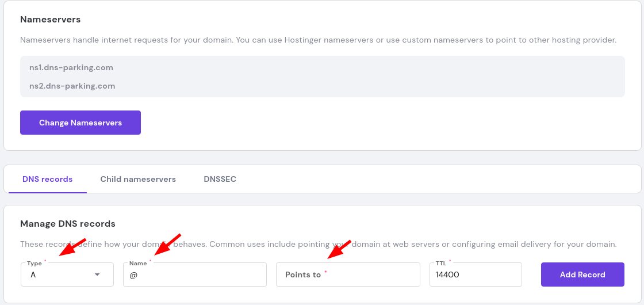644x305 pixels.
Task: Go to the DNSSEC tab
Action: [x=220, y=179]
